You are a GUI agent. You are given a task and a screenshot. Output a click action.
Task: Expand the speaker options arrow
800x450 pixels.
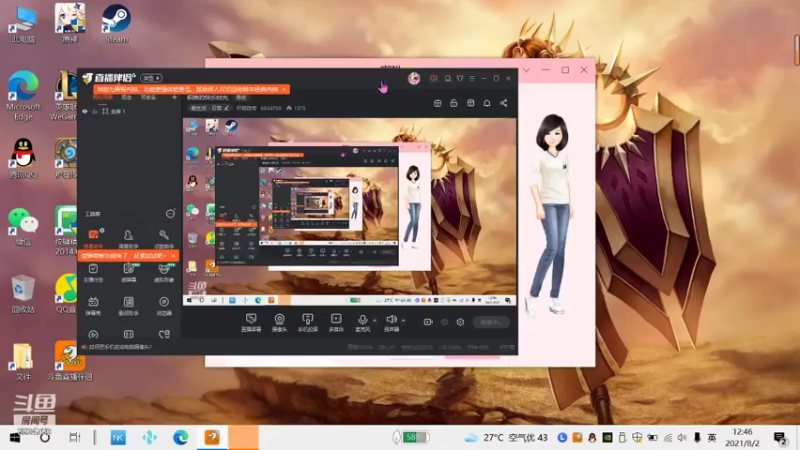point(404,320)
